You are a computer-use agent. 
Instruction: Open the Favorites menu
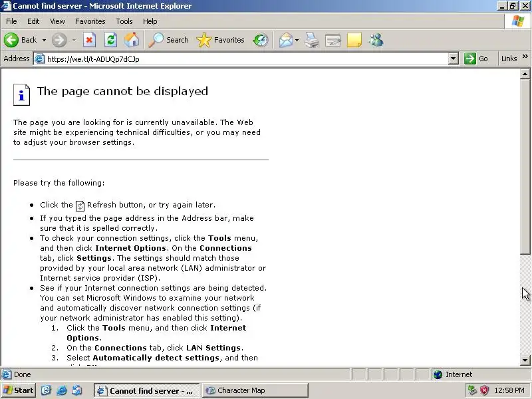pos(90,21)
